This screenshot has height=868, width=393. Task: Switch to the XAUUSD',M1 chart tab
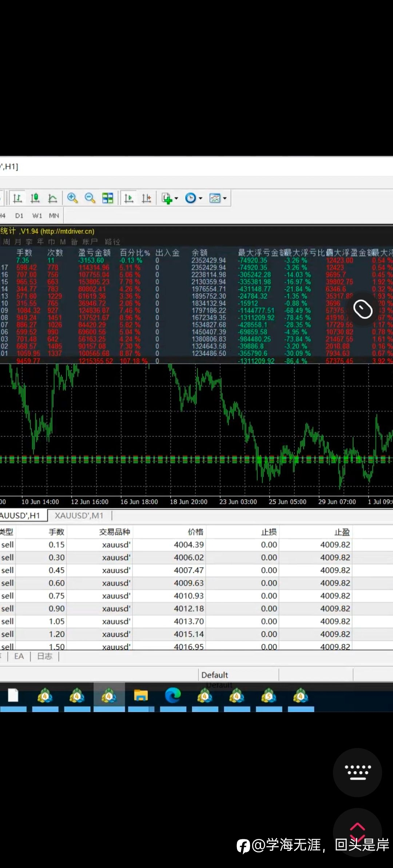coord(79,515)
